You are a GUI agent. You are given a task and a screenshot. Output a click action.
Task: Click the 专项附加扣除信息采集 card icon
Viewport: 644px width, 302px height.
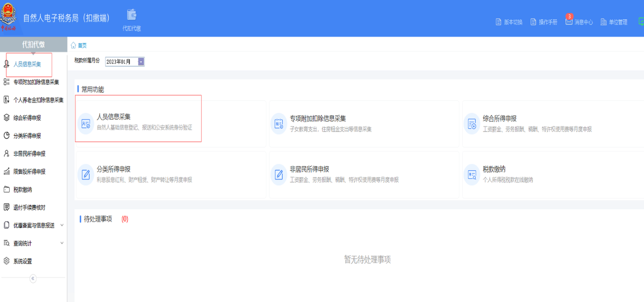279,123
